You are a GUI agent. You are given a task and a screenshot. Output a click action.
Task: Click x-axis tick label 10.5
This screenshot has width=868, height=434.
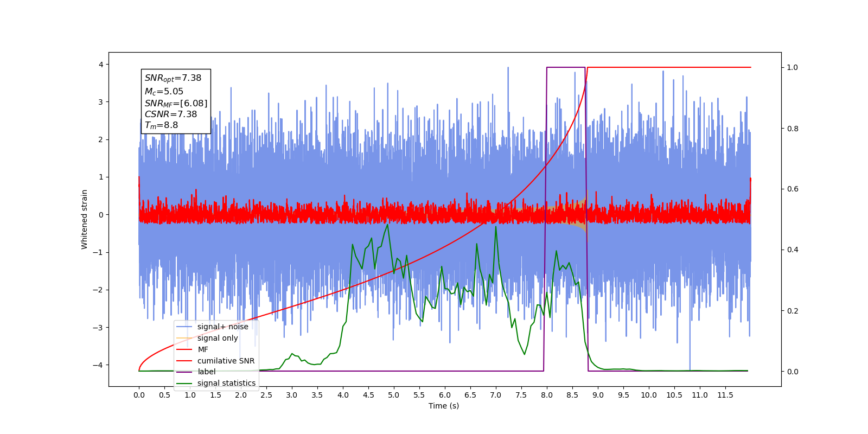click(674, 395)
